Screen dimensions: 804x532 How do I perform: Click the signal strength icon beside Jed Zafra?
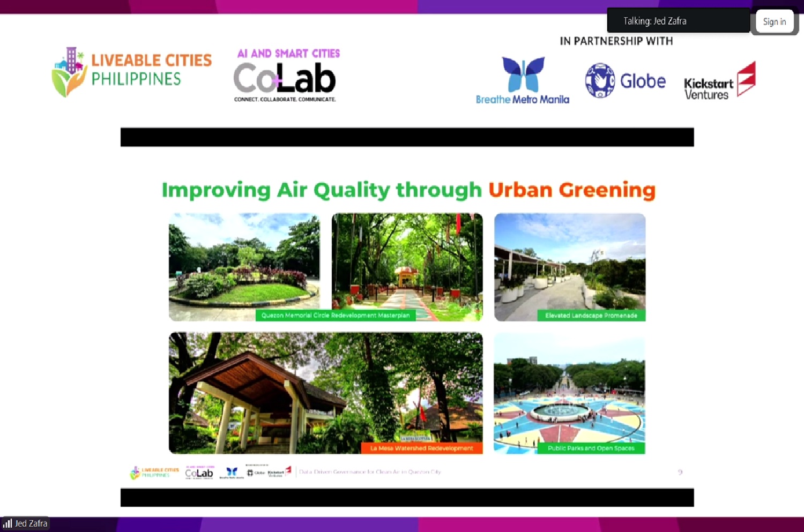[8, 523]
